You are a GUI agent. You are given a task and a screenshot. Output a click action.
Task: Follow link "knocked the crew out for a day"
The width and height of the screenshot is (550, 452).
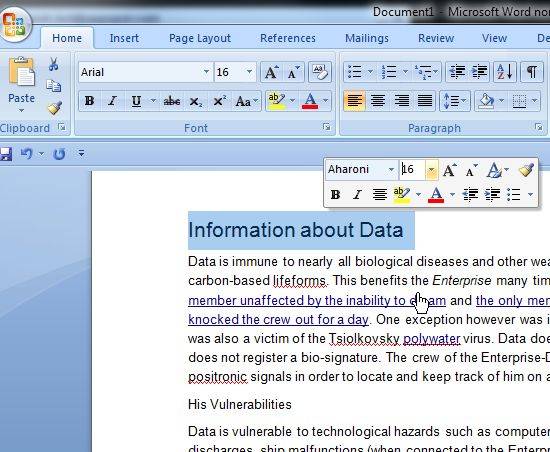[x=278, y=319]
